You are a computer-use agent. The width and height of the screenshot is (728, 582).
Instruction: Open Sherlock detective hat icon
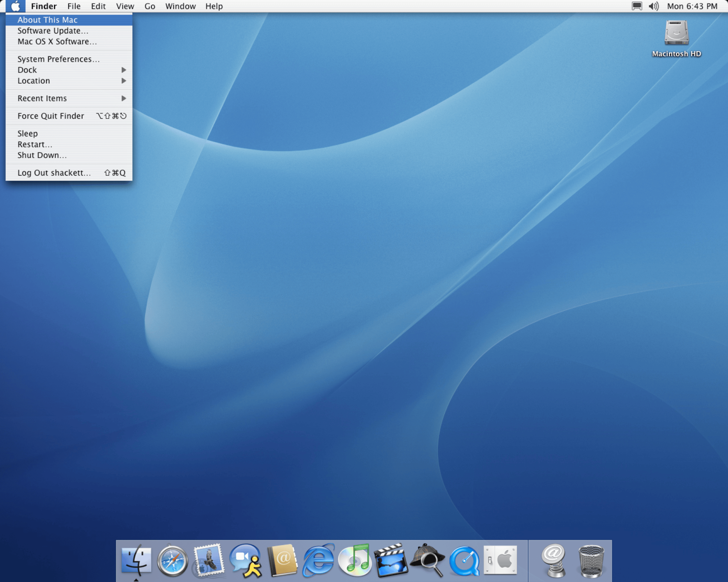[427, 560]
